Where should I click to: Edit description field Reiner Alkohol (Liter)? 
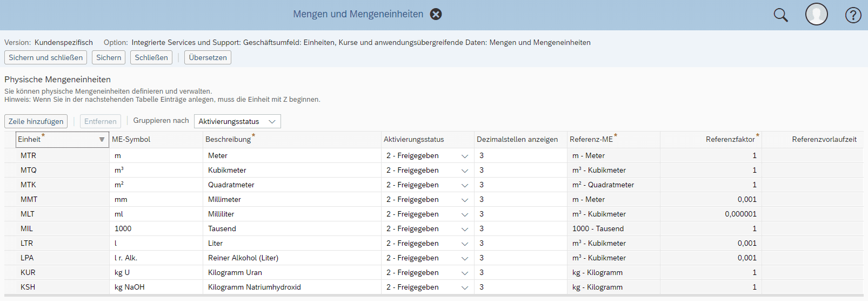[292, 258]
